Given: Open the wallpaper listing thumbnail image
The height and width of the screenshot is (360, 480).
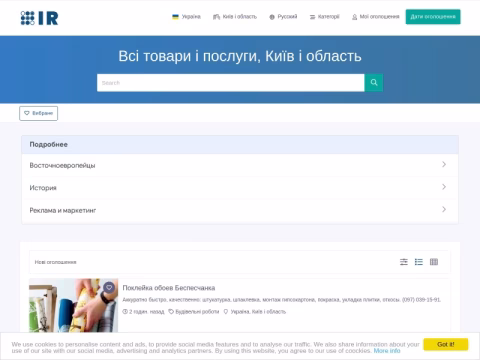Looking at the screenshot, I should pyautogui.click(x=73, y=305).
